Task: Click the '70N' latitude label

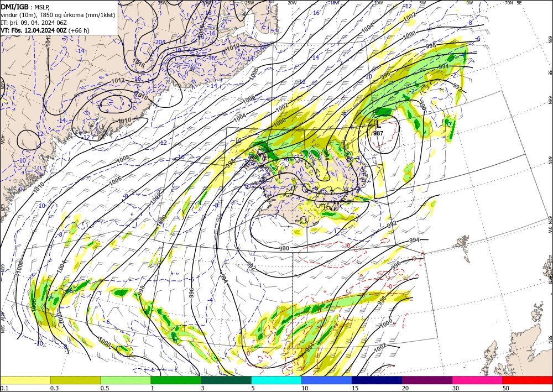Action: 509,3
